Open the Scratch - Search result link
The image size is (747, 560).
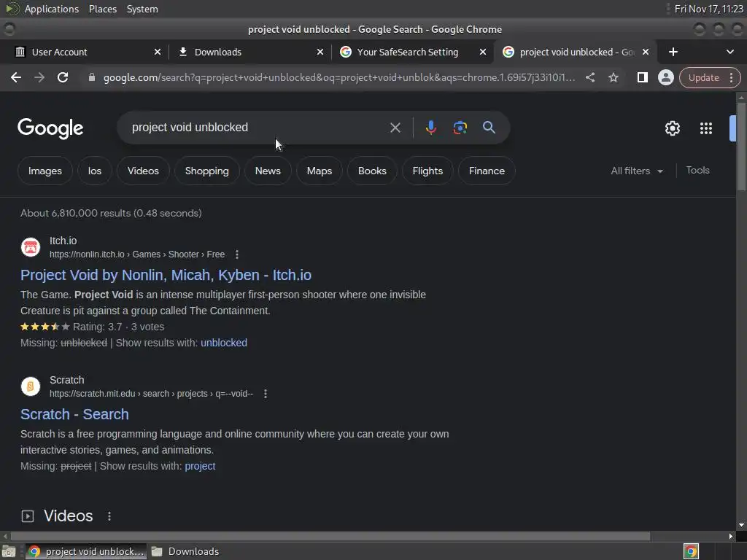[74, 414]
